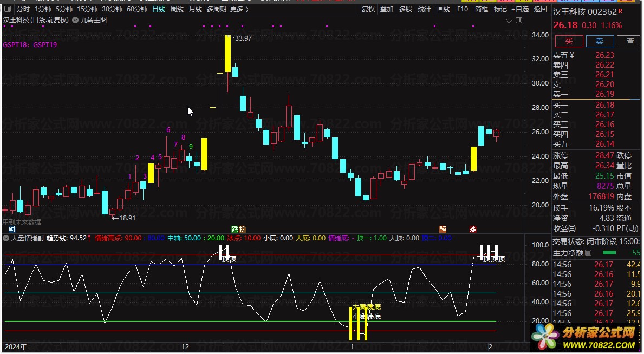
Task: Click the diamond icon above the chart
Action: (x=509, y=20)
